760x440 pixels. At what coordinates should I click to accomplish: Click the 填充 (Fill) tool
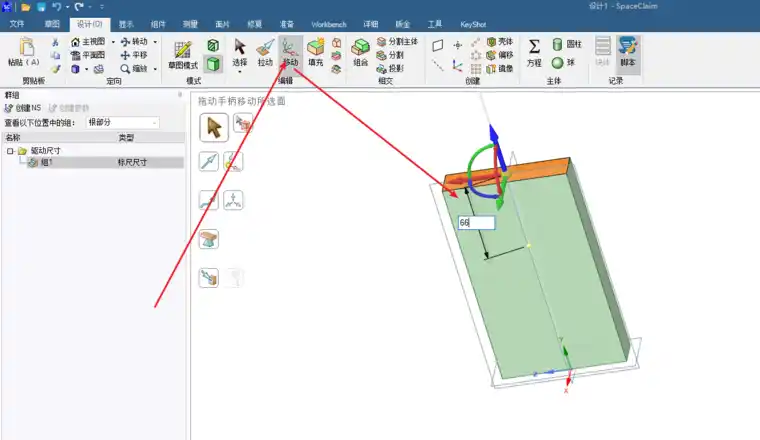pyautogui.click(x=316, y=51)
